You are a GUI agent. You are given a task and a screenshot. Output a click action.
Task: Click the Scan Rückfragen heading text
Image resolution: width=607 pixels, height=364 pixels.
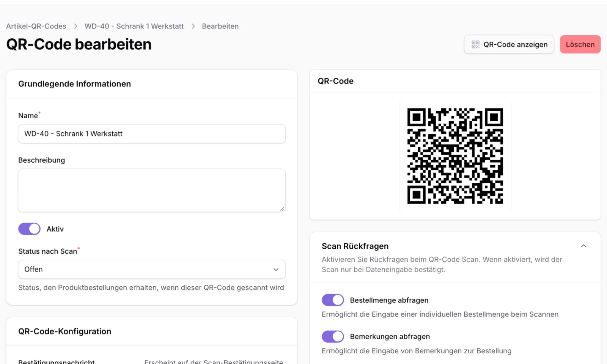point(355,246)
